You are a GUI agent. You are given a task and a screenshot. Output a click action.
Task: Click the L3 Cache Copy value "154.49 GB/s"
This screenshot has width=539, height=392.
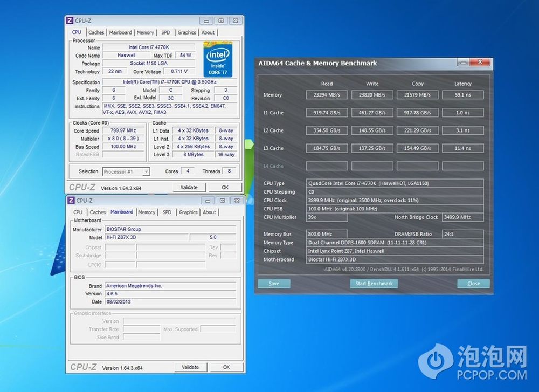click(418, 148)
